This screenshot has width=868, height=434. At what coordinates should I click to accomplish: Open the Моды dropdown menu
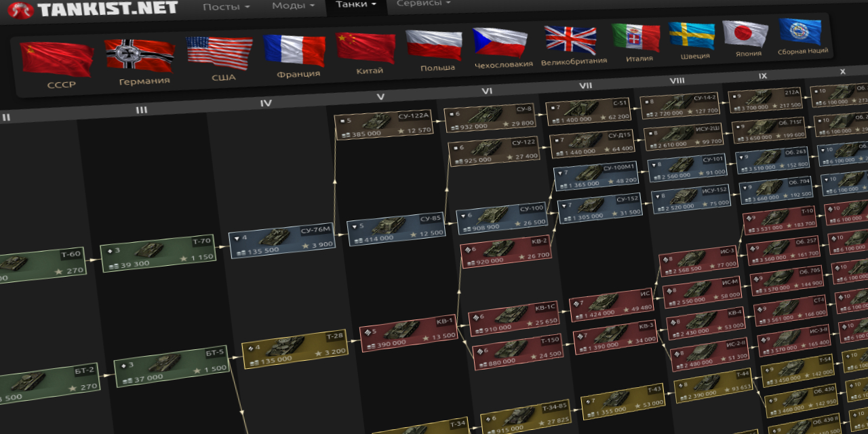pos(292,5)
